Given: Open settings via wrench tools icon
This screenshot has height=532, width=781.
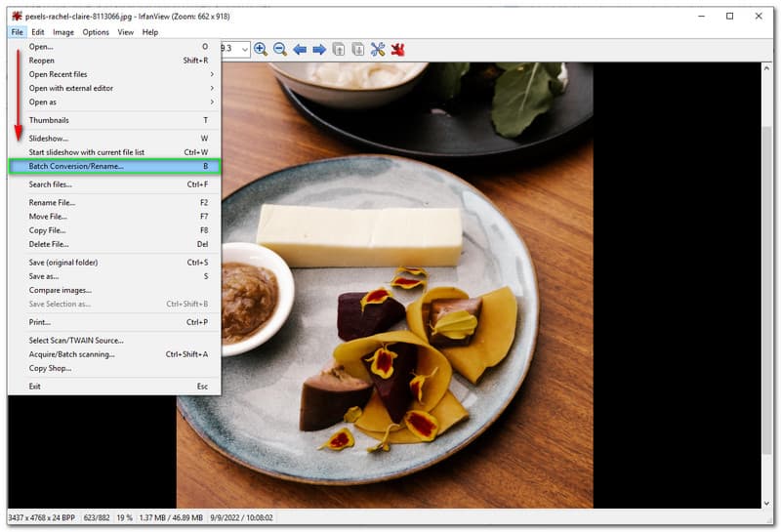Looking at the screenshot, I should 378,49.
